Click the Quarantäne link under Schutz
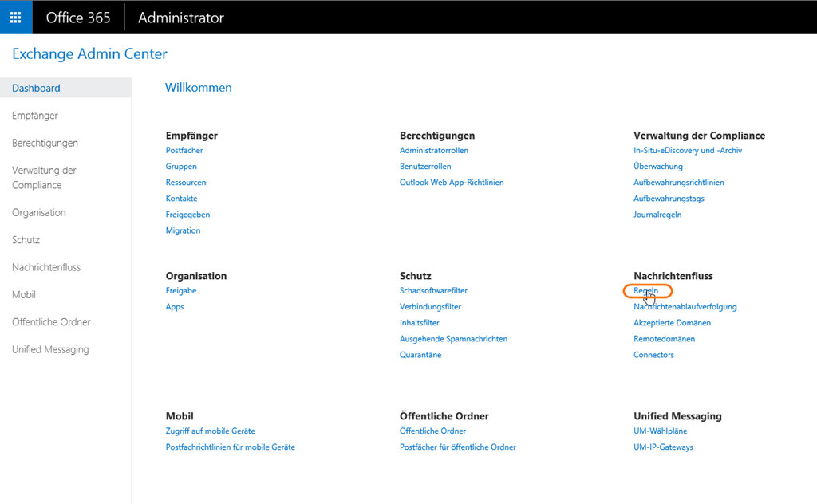Viewport: 817px width, 504px height. point(420,355)
